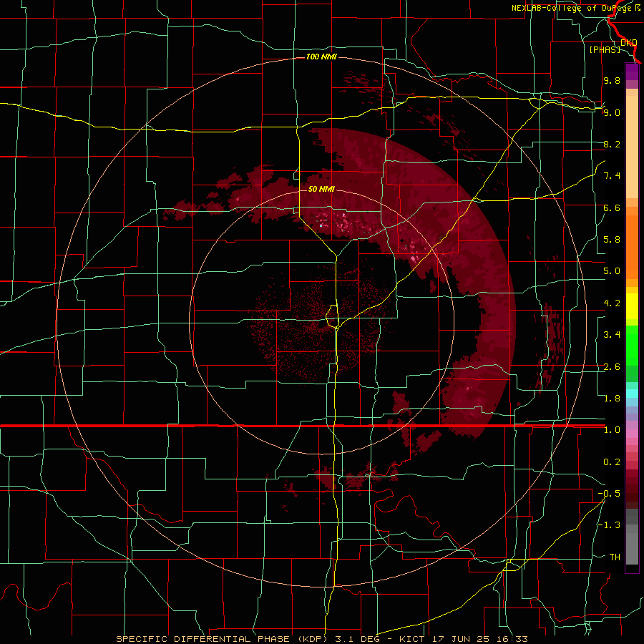Click the 4.2 scale value
Viewport: 644px width, 644px height.
tap(612, 303)
